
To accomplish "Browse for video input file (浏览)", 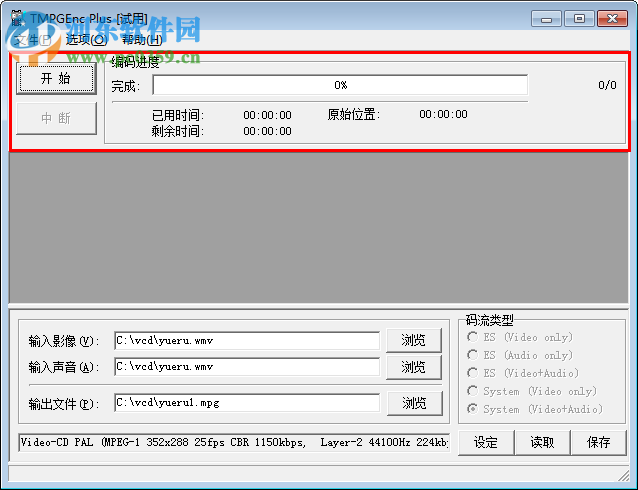I will pyautogui.click(x=414, y=340).
